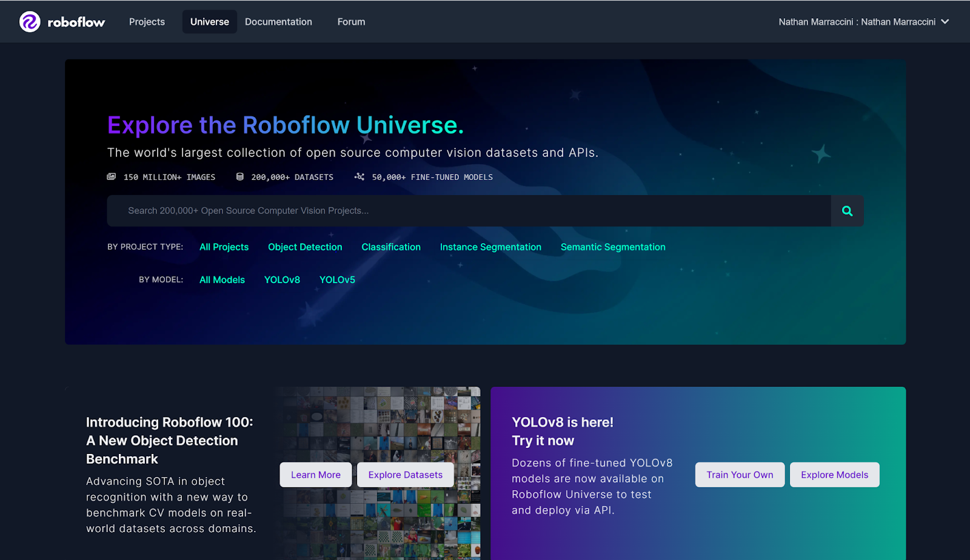Select the YOLOv8 model filter
The image size is (970, 560).
pos(282,280)
